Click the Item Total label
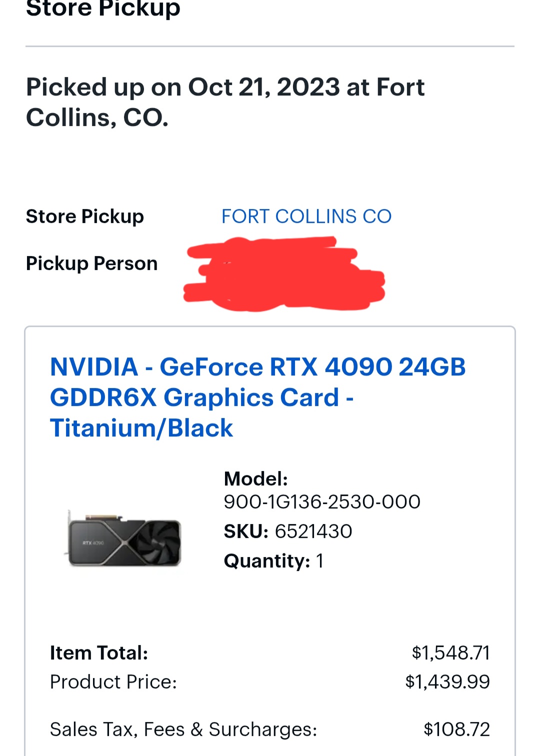The height and width of the screenshot is (756, 540). coord(99,653)
